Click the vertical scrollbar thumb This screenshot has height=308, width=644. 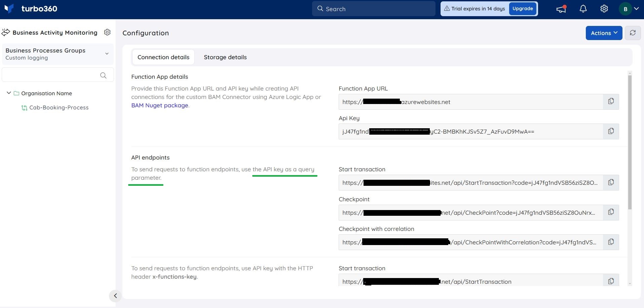click(630, 142)
